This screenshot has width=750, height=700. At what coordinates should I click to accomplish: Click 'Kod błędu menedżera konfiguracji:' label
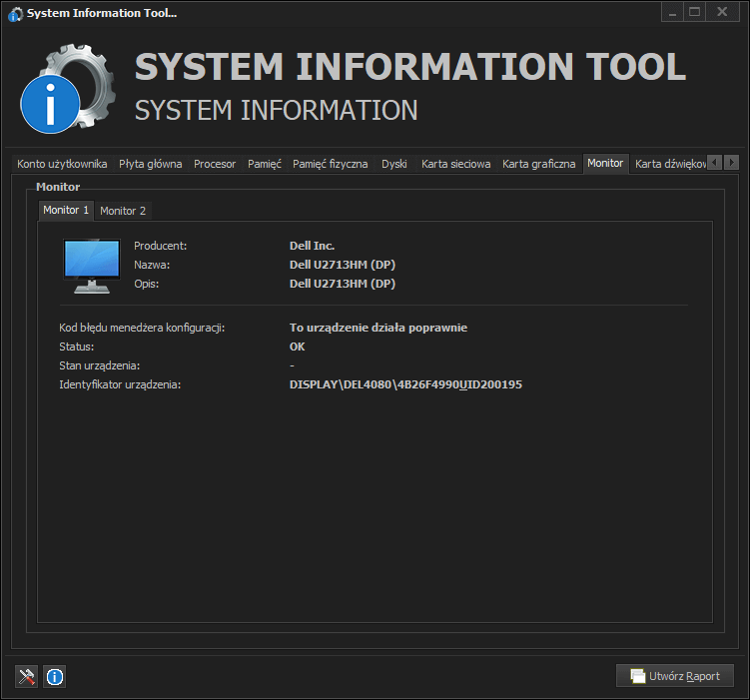click(142, 328)
